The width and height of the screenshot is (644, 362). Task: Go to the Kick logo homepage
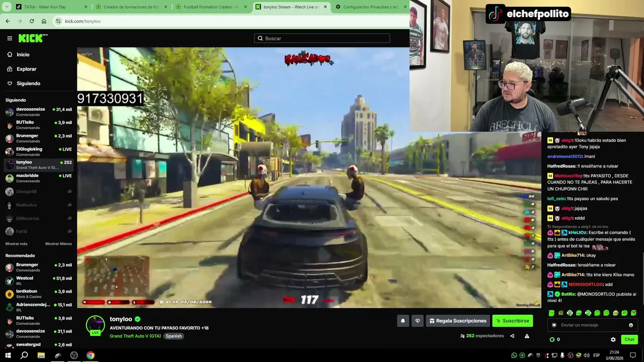click(33, 38)
